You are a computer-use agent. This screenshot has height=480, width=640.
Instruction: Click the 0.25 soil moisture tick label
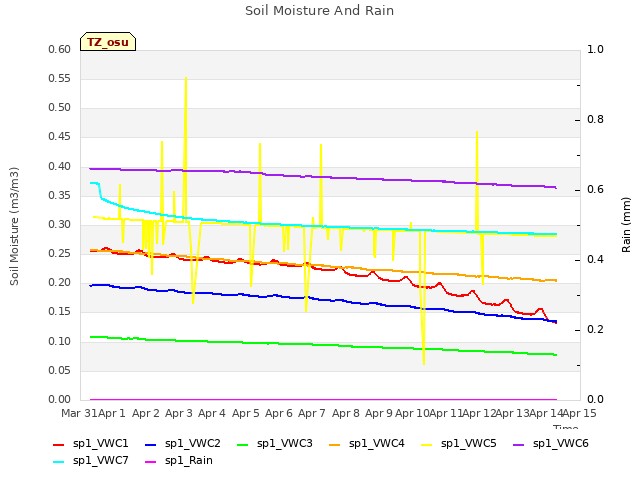(60, 253)
